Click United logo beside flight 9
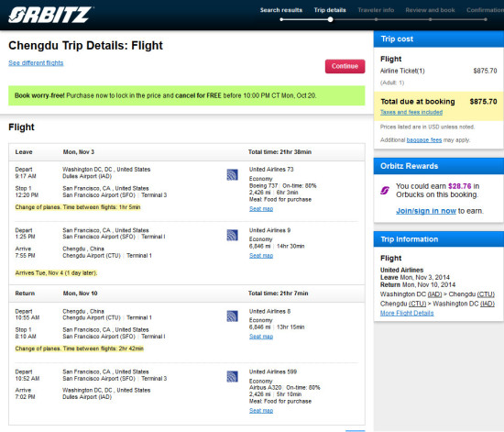 point(232,235)
